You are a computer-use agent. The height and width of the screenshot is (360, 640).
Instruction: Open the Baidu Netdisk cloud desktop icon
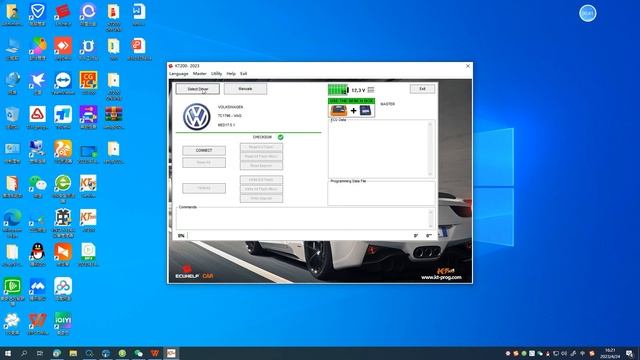[x=63, y=289]
